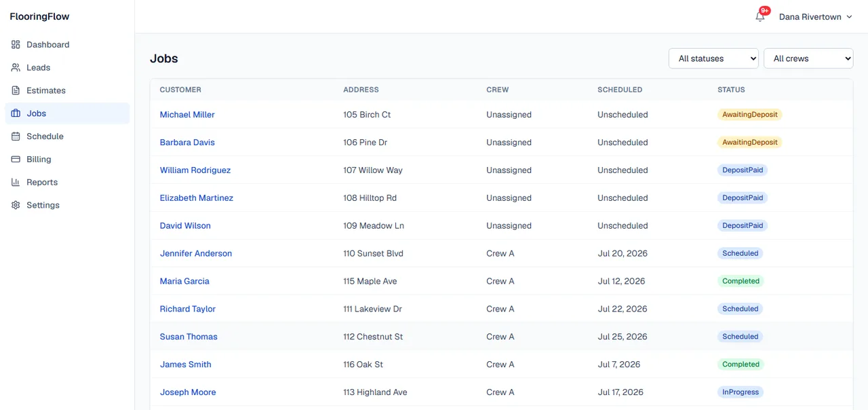Image resolution: width=868 pixels, height=410 pixels.
Task: Click the Settings gear icon
Action: click(16, 205)
